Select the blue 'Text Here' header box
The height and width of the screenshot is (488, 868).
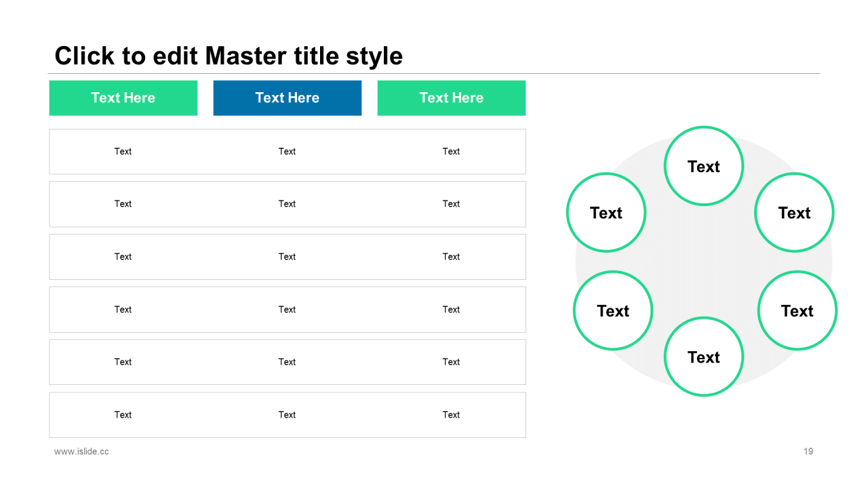(287, 98)
